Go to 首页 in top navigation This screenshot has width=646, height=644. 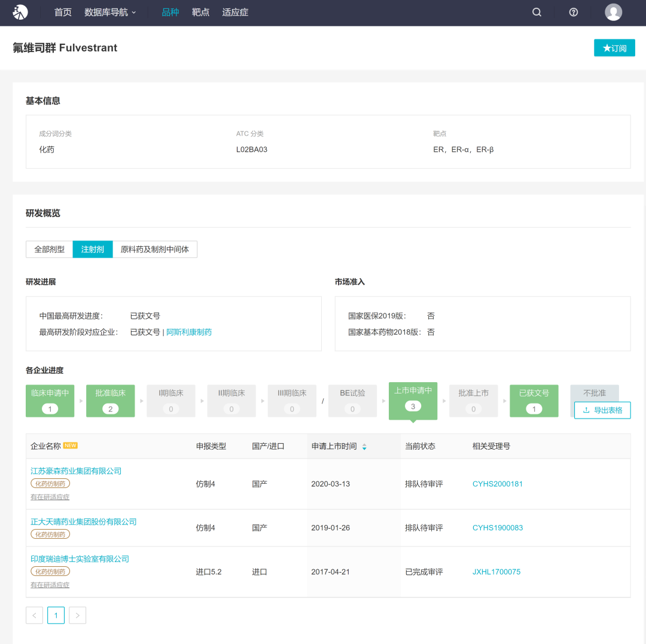pos(63,13)
